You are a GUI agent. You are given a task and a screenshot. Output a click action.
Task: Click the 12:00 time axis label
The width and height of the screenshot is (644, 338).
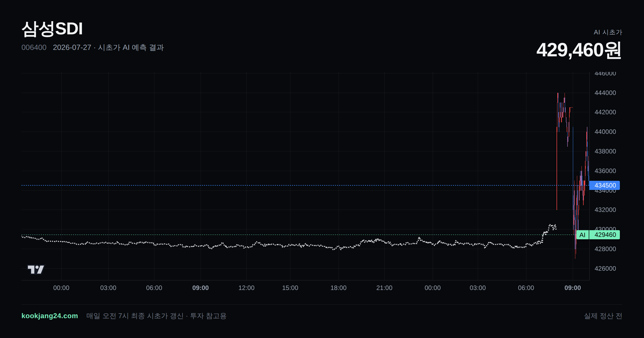click(246, 288)
